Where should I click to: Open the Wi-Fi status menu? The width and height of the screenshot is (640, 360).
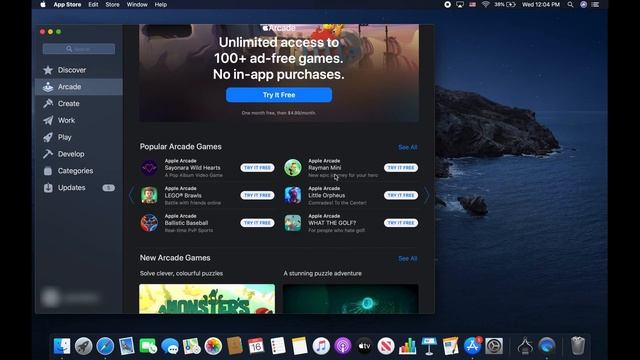point(485,4)
